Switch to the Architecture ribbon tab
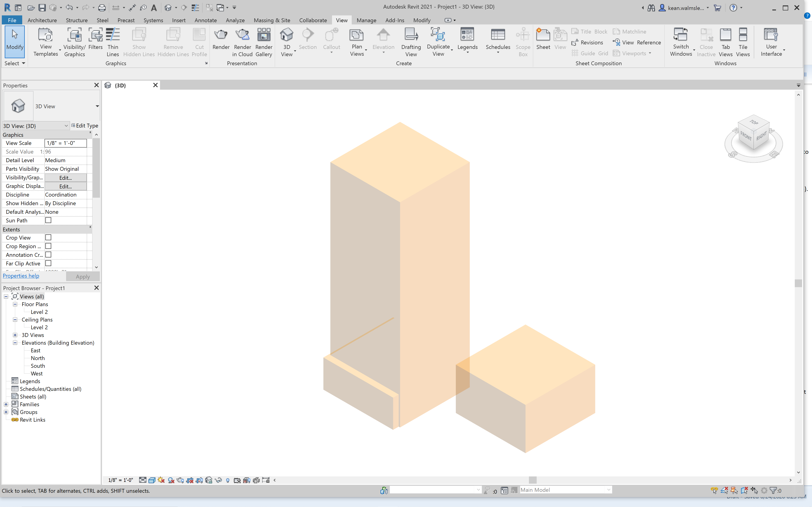The height and width of the screenshot is (507, 812). point(42,20)
